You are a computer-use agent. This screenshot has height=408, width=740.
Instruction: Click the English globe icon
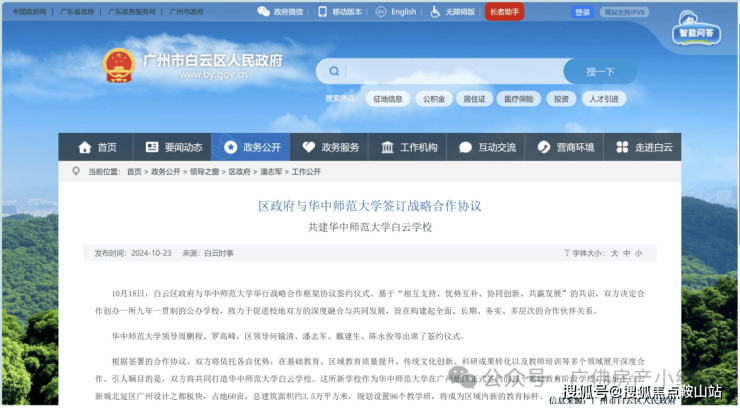click(381, 12)
